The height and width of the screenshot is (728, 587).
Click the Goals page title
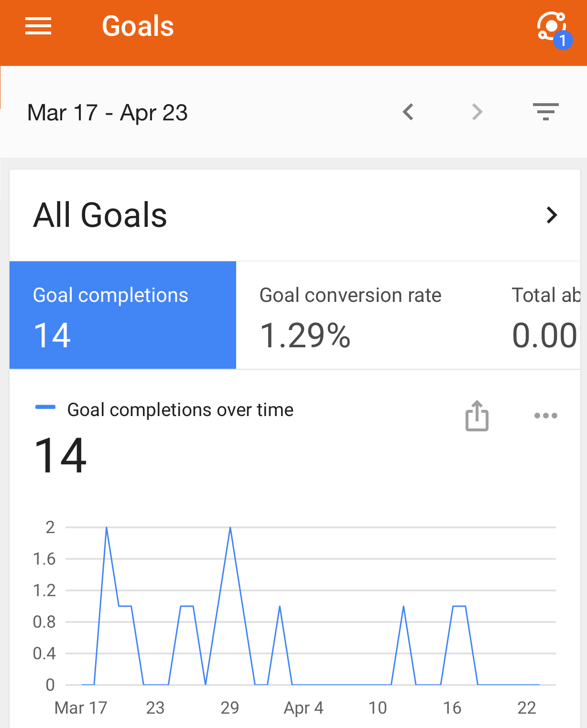coord(138,26)
